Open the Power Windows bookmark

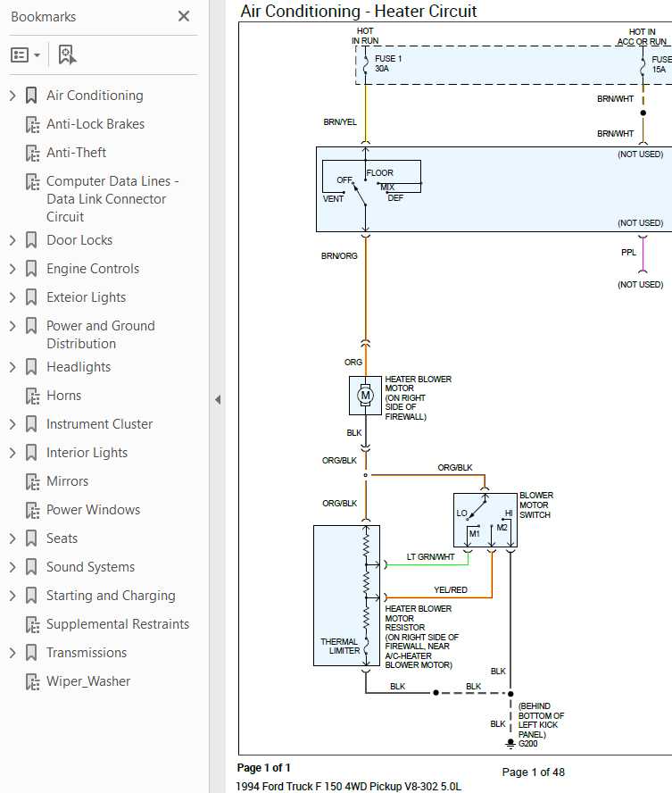pos(93,510)
